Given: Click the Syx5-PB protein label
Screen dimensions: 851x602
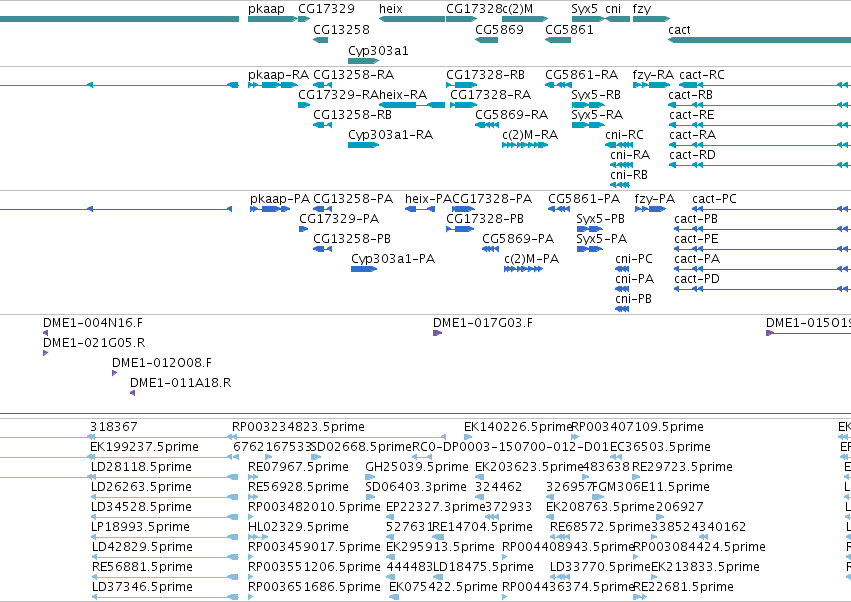Looking at the screenshot, I should (600, 219).
